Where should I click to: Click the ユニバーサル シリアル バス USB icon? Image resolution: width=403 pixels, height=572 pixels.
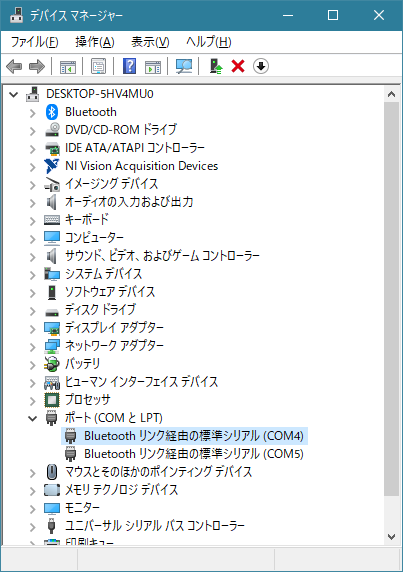(x=52, y=526)
